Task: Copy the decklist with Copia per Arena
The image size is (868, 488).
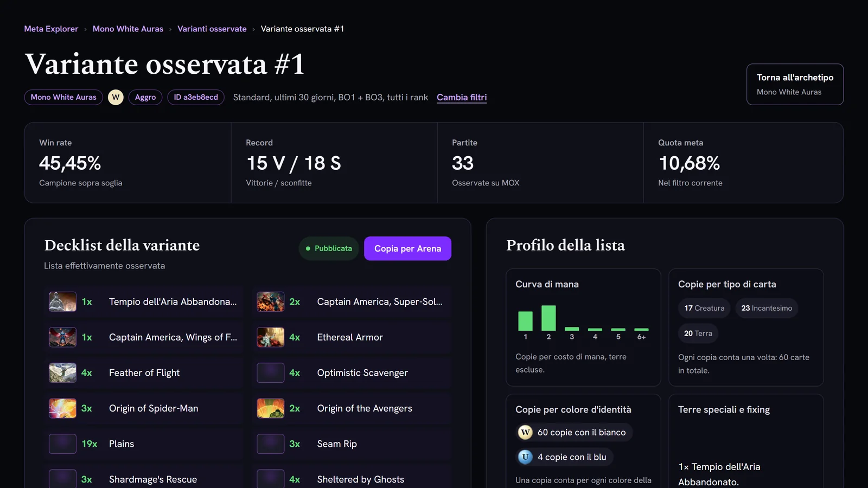Action: tap(407, 248)
